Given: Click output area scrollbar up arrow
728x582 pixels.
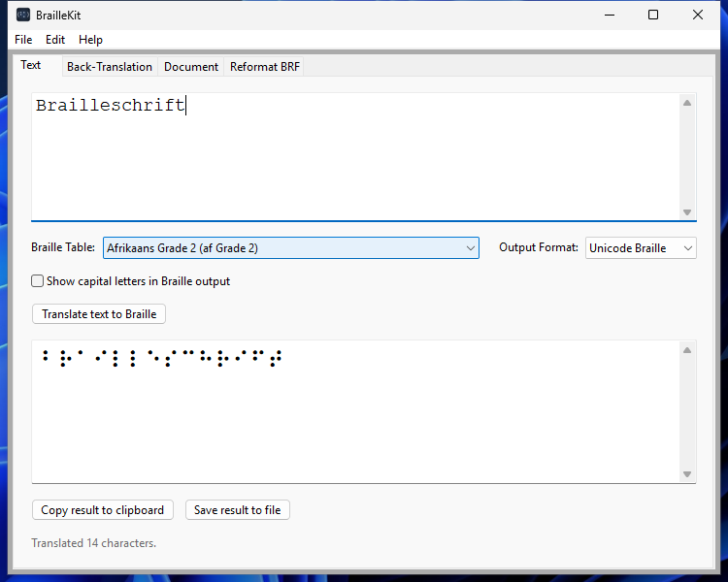Looking at the screenshot, I should (x=687, y=350).
